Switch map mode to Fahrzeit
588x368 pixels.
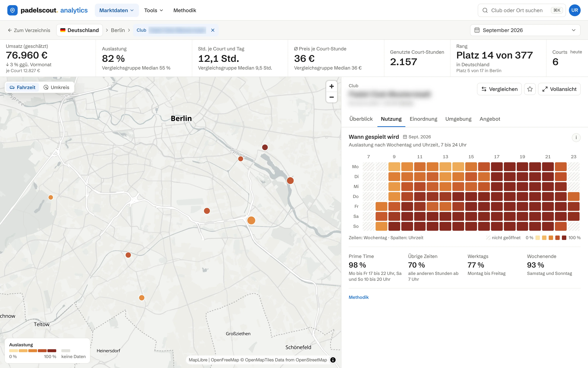point(22,87)
